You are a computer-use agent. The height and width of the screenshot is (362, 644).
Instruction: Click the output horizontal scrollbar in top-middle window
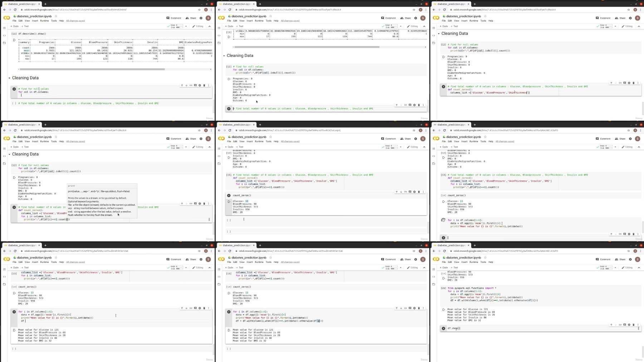coord(307,47)
